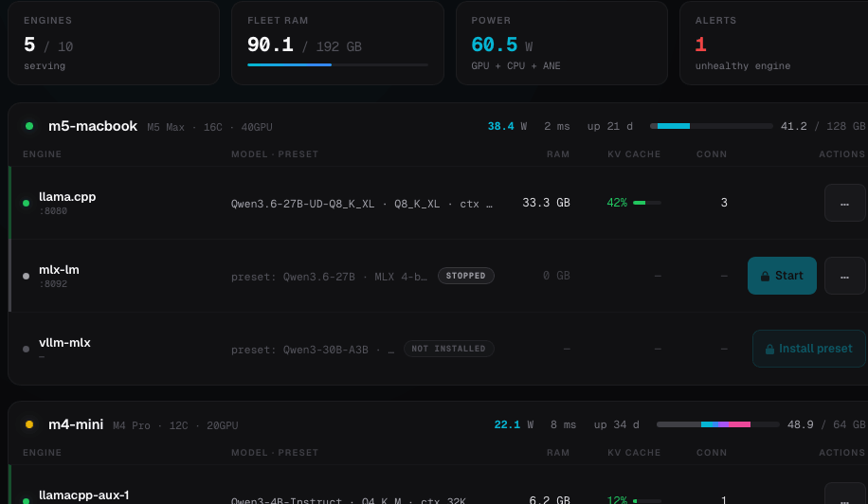
Task: Click the m5-macbook memory usage bar
Action: click(712, 126)
